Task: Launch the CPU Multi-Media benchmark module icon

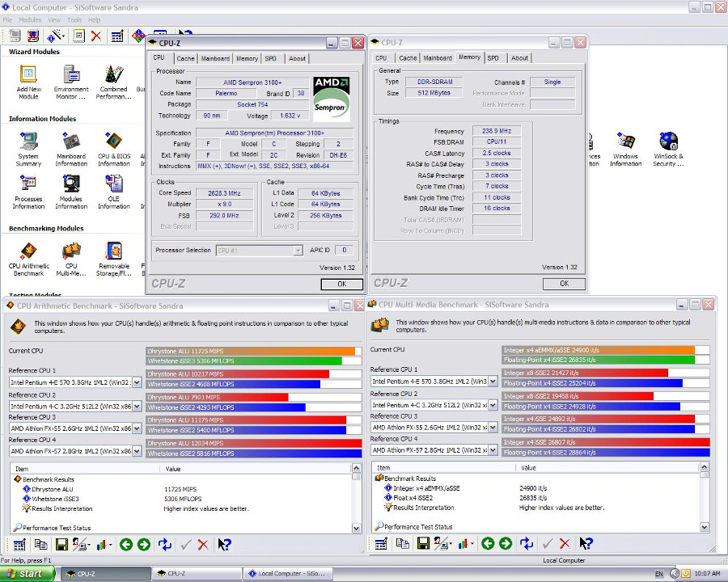Action: pyautogui.click(x=71, y=259)
